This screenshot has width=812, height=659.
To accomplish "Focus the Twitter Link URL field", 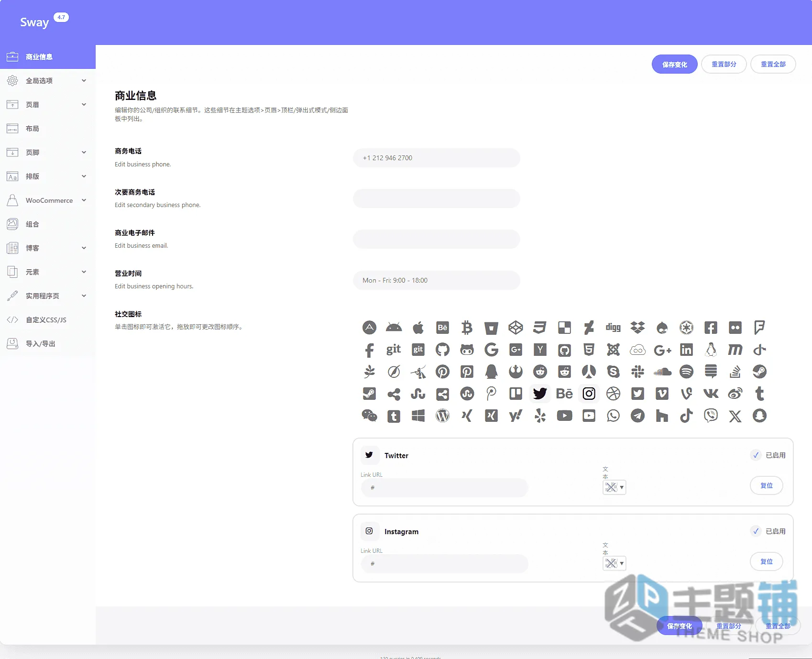I will (444, 488).
